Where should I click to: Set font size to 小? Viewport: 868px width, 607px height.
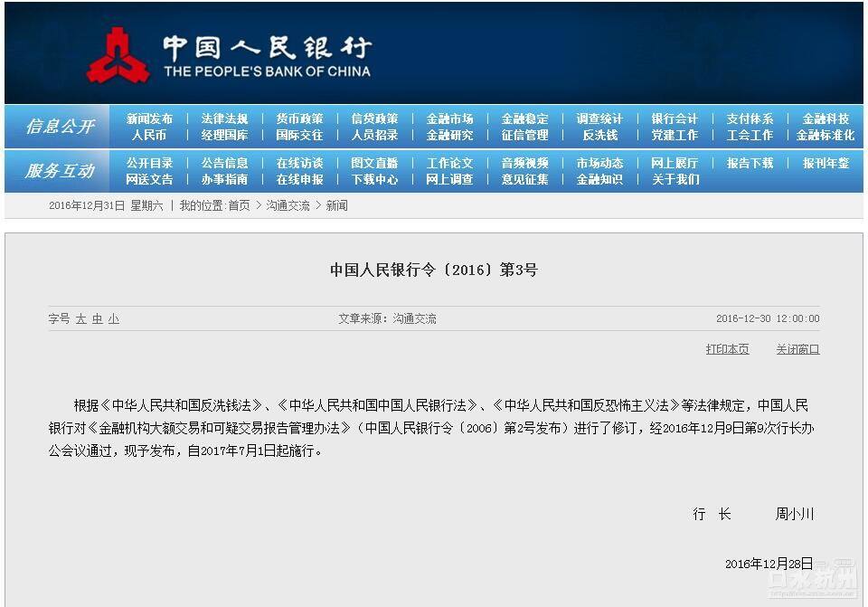tap(114, 319)
